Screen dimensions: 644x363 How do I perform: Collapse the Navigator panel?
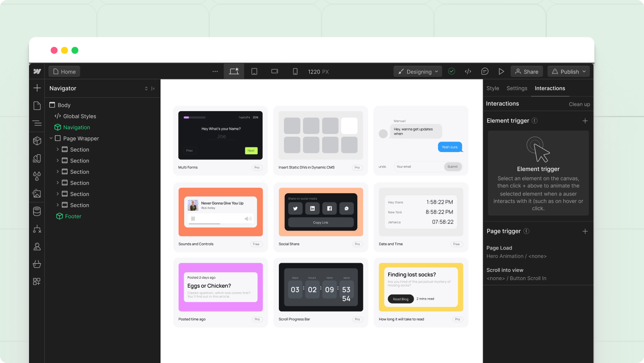[153, 88]
